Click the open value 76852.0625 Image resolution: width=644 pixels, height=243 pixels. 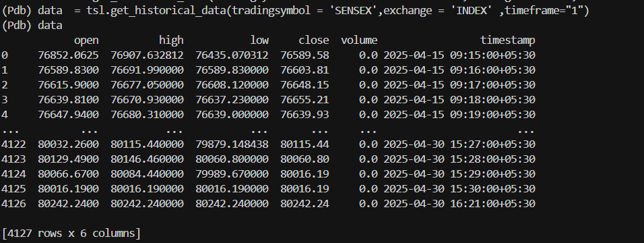pos(68,55)
